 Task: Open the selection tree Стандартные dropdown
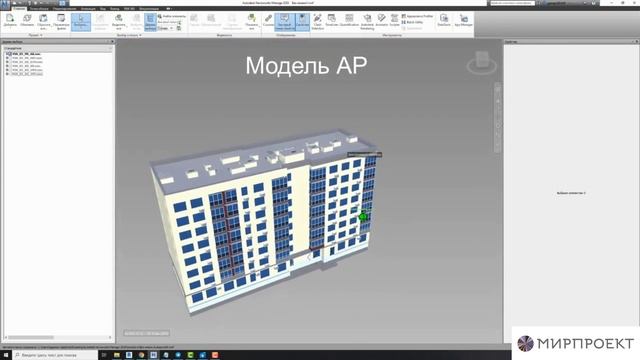[58, 48]
